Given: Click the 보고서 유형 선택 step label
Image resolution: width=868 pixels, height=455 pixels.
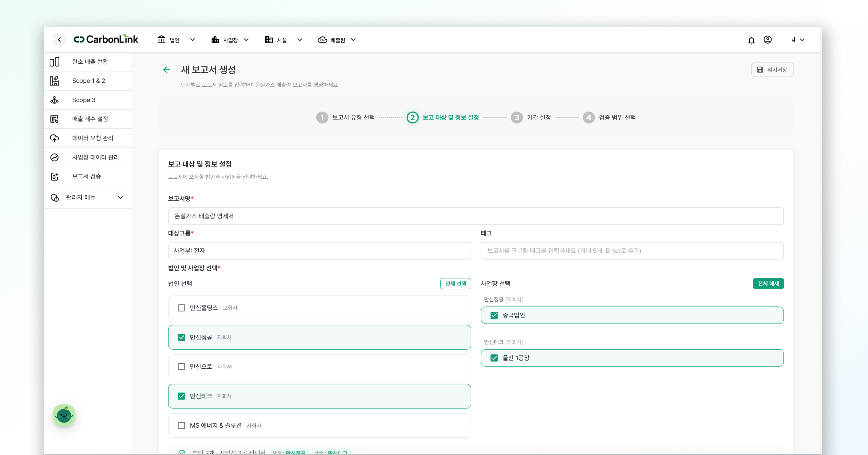Looking at the screenshot, I should tap(353, 117).
